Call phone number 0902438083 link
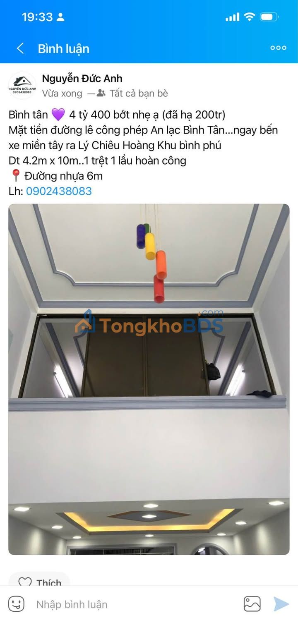This screenshot has height=644, width=298. [x=59, y=191]
